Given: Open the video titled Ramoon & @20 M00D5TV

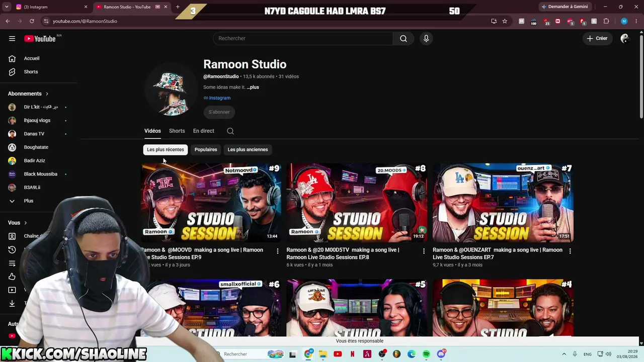Looking at the screenshot, I should (x=343, y=253).
